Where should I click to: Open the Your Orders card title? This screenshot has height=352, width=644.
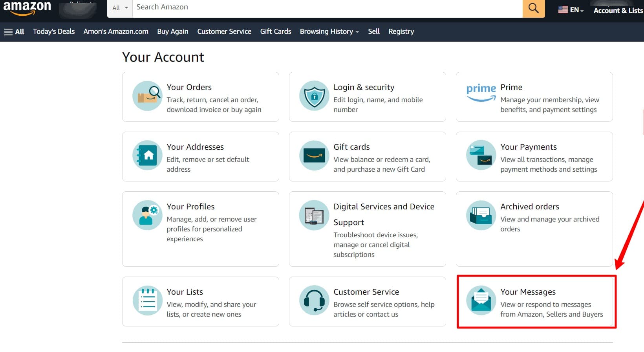189,87
